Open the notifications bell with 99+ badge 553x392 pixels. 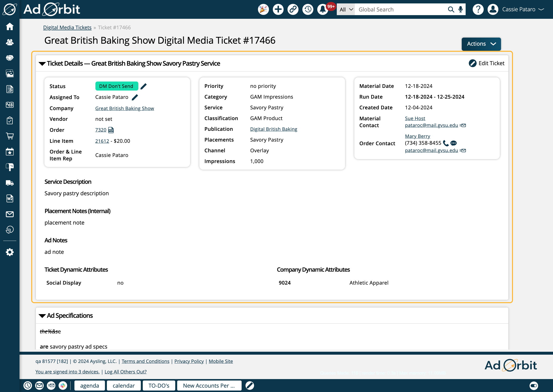coord(323,10)
